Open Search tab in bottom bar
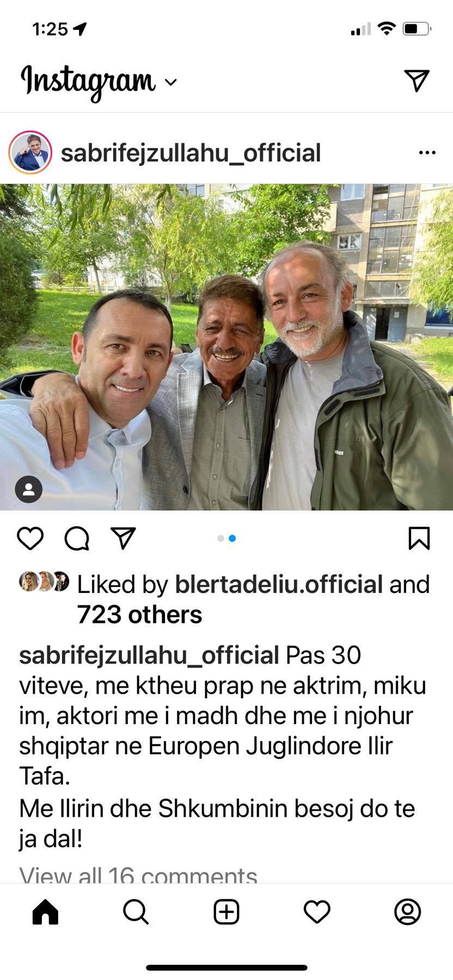This screenshot has height=980, width=453. 136,911
